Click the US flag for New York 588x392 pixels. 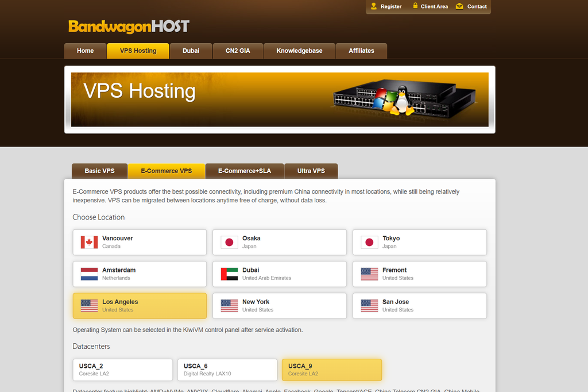(229, 306)
